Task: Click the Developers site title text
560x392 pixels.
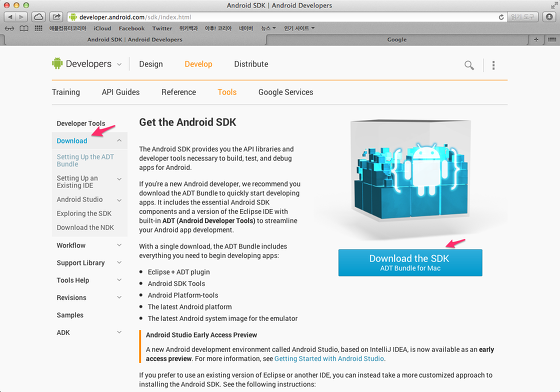Action: [x=89, y=64]
